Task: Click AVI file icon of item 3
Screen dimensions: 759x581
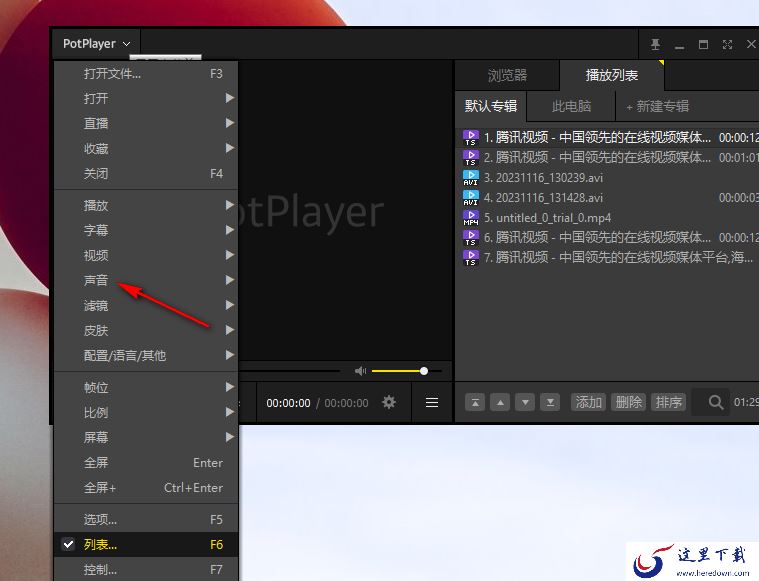Action: coord(471,178)
